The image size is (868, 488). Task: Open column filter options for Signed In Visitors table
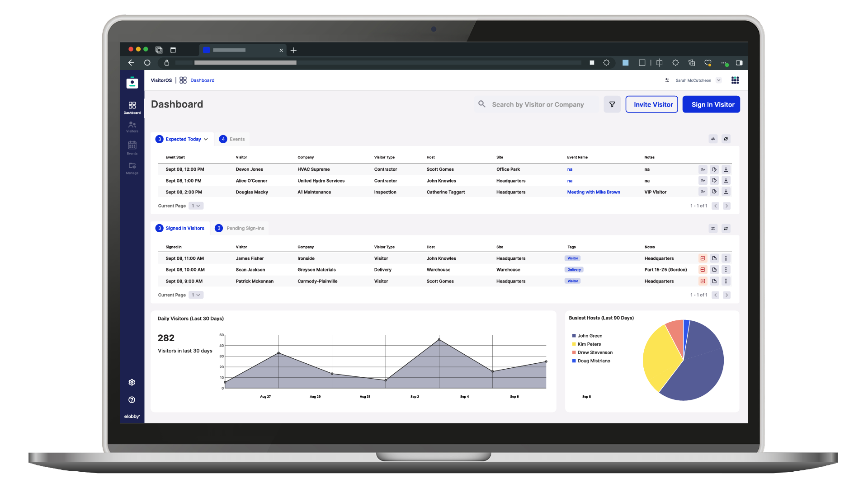pyautogui.click(x=713, y=228)
